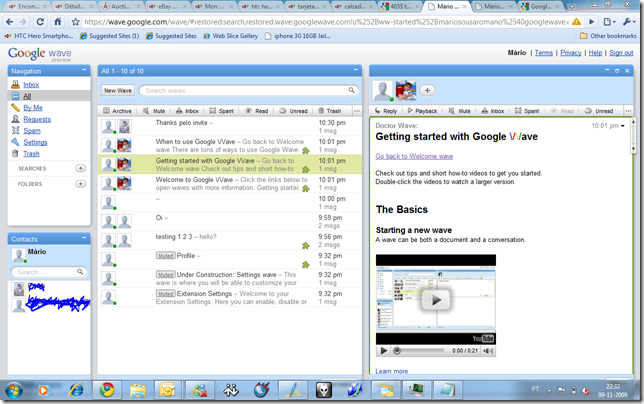The image size is (644, 404).
Task: Click the New Wave button
Action: (x=118, y=90)
